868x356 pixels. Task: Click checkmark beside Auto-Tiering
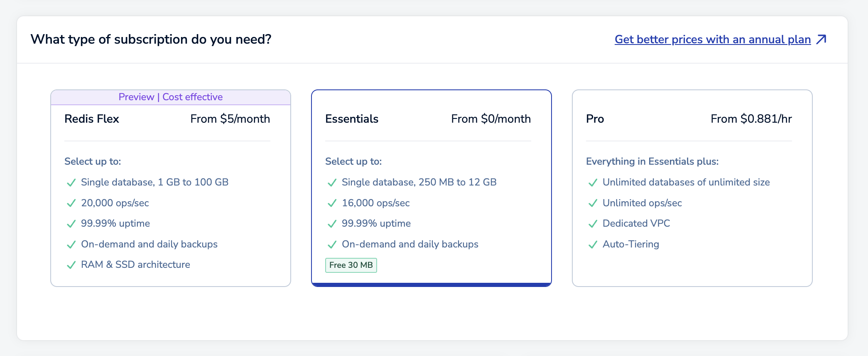pos(593,245)
